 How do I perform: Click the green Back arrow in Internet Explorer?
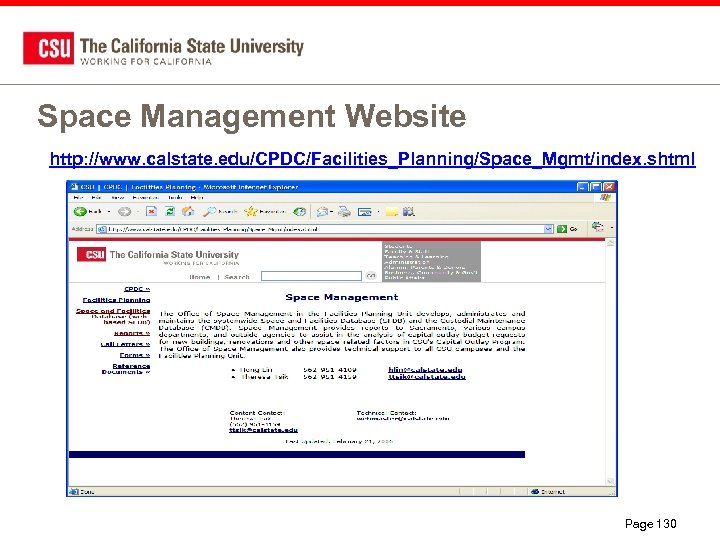click(x=80, y=211)
